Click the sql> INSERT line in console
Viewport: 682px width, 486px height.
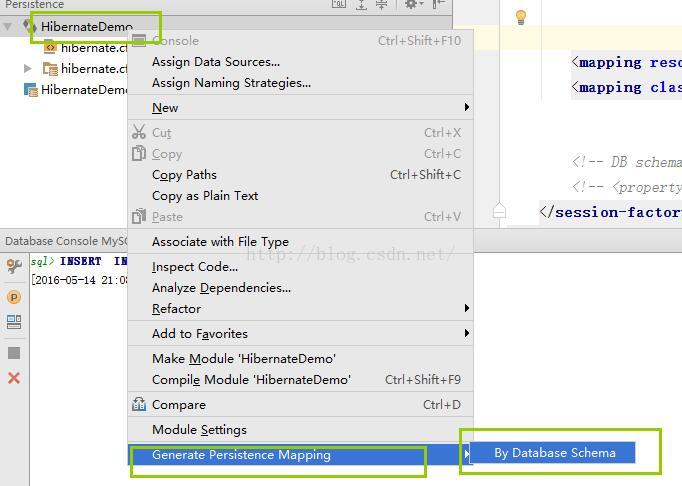click(x=79, y=261)
